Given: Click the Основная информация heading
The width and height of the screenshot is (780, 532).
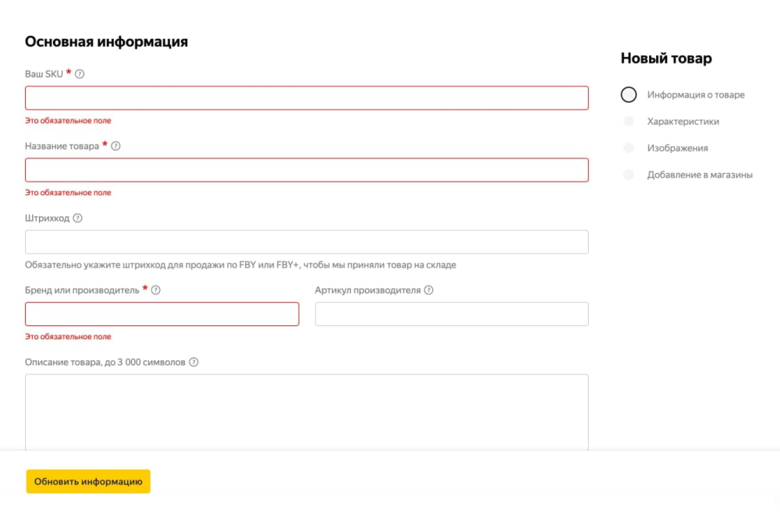Looking at the screenshot, I should click(x=106, y=42).
